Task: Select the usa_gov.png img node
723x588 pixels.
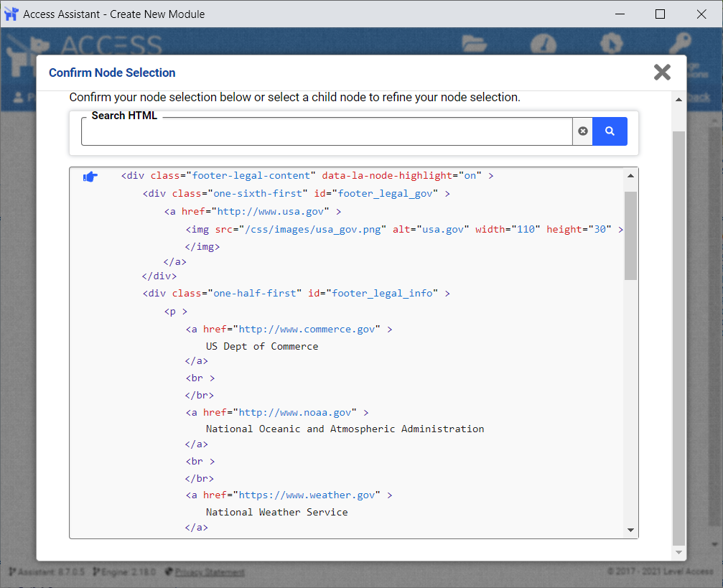Action: point(404,230)
